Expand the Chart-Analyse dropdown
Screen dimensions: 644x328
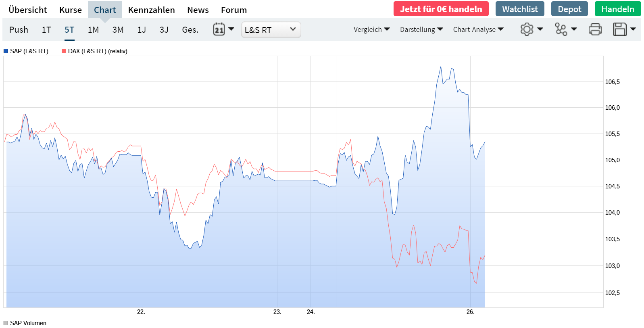pyautogui.click(x=478, y=29)
